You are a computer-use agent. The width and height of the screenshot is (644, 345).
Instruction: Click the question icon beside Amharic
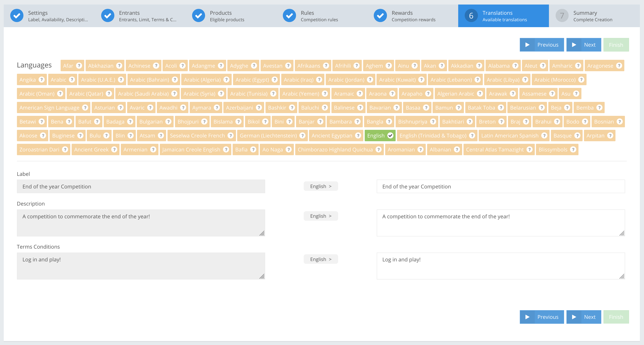pyautogui.click(x=578, y=66)
